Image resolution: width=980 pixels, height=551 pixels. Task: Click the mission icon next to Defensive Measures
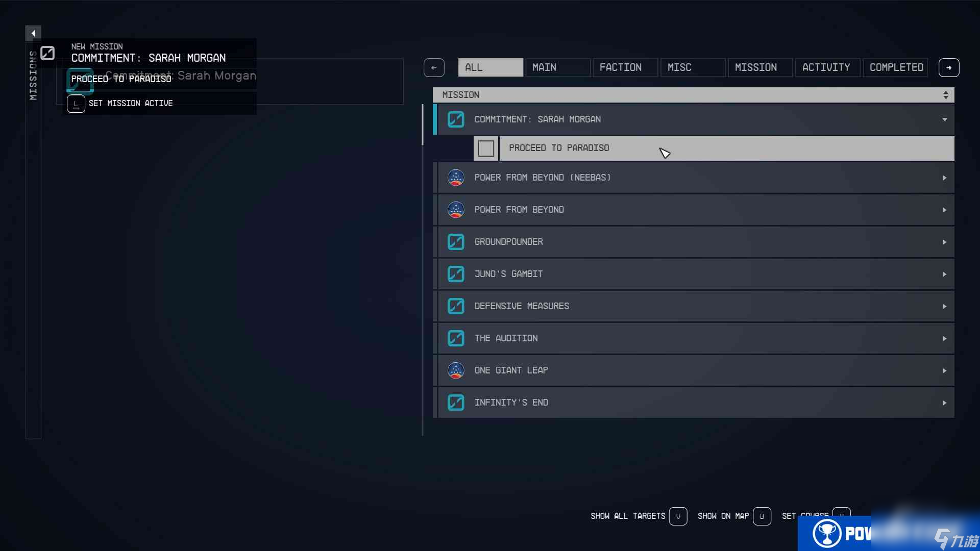[456, 306]
